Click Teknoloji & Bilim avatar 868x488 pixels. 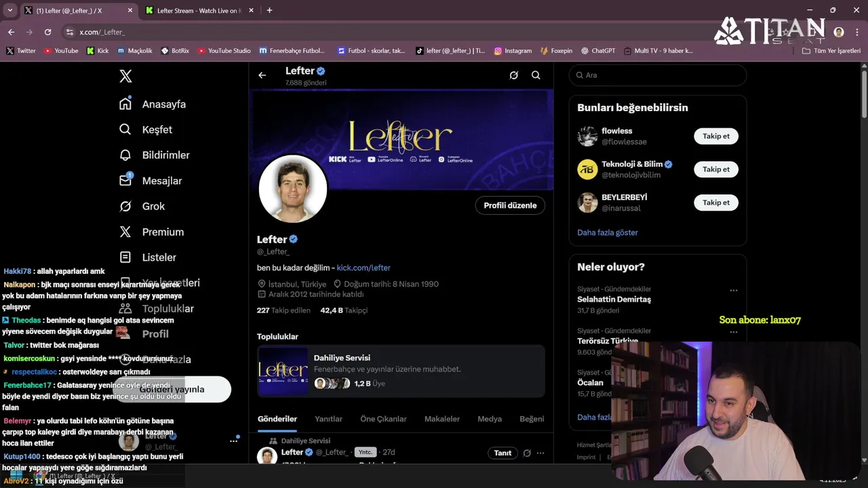pos(587,169)
